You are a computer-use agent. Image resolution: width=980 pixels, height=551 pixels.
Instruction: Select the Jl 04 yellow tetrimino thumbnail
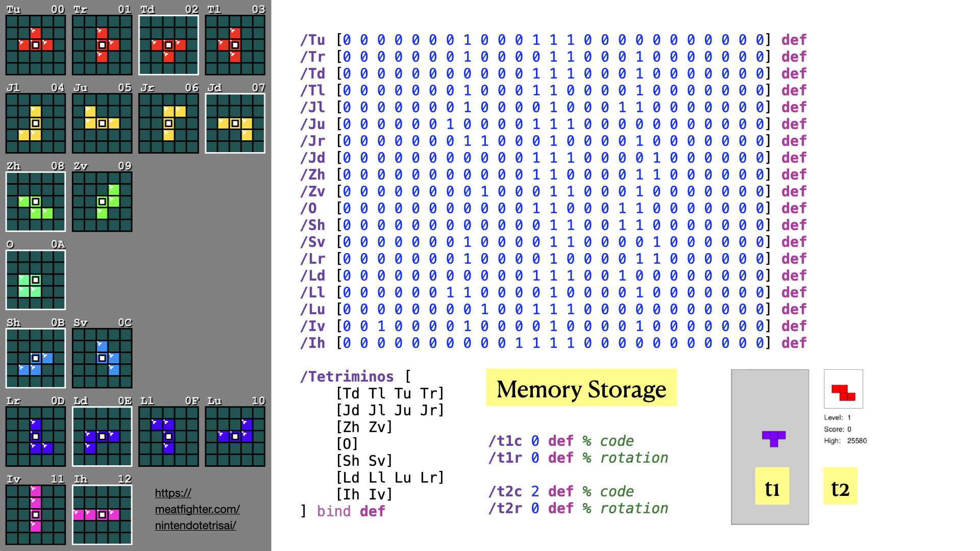tap(36, 123)
